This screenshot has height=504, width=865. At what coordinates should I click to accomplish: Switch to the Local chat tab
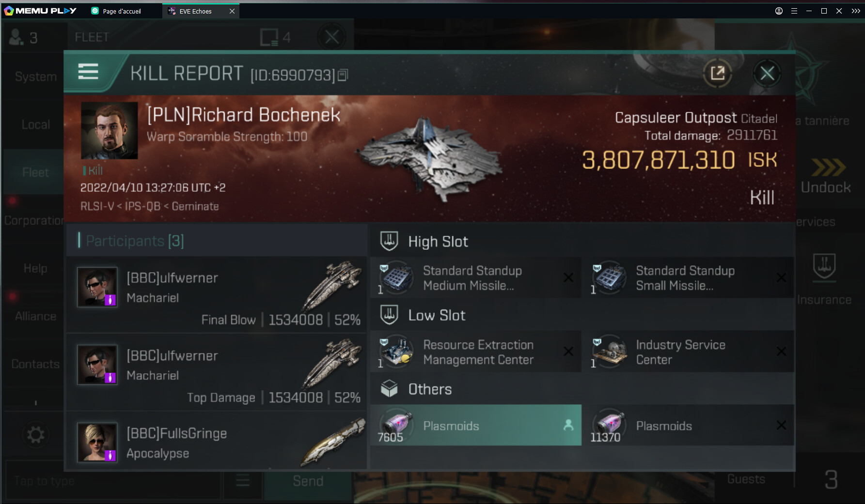pos(35,124)
